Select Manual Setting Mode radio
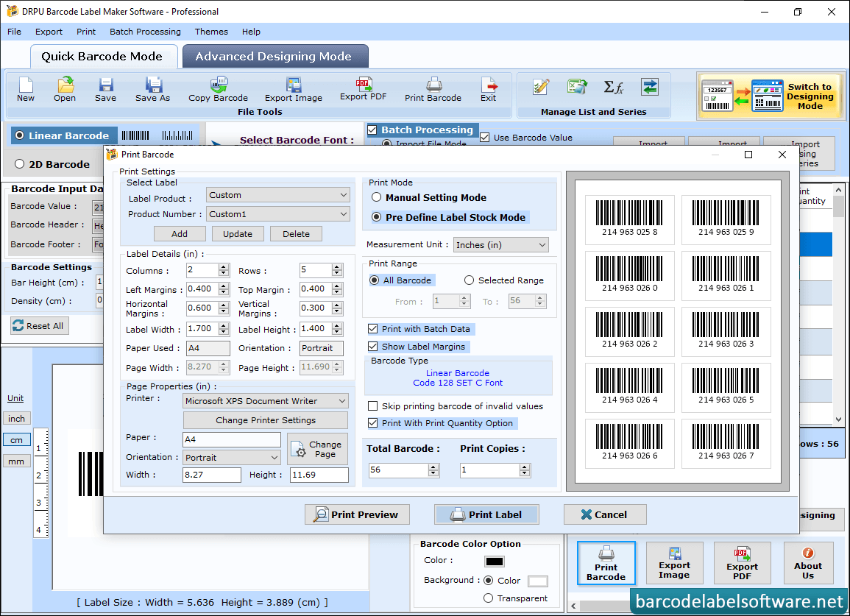Screen dimensions: 850x616 (x=376, y=197)
